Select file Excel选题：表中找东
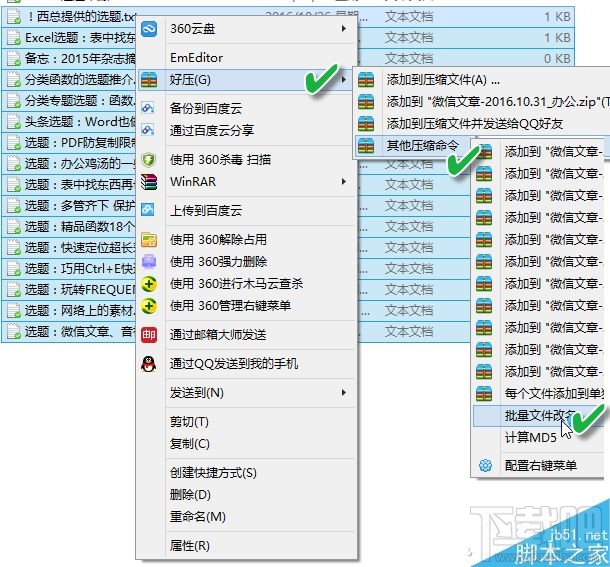Viewport: 610px width, 567px height. click(80, 38)
